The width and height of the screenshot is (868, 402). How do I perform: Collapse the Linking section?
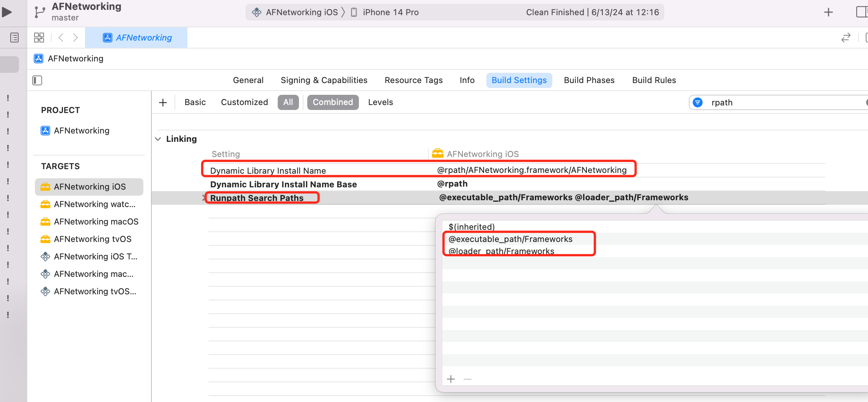[x=158, y=139]
